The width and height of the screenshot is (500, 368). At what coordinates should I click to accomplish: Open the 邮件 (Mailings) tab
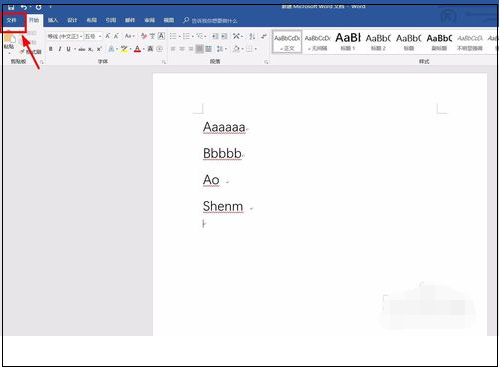130,20
